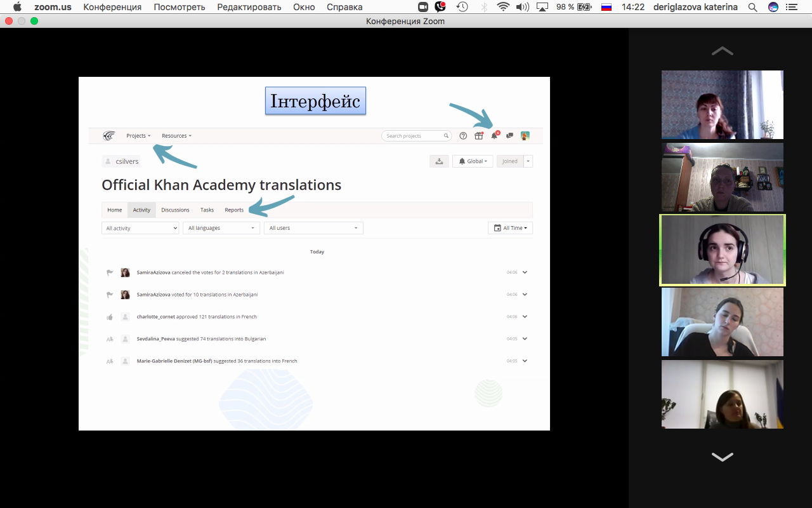Open the Russian flag input source menu
Screen dimensions: 812x508
[x=606, y=7]
